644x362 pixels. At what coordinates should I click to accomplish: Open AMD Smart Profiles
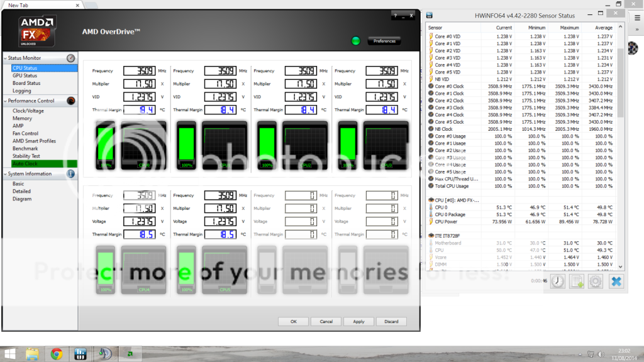tap(34, 141)
